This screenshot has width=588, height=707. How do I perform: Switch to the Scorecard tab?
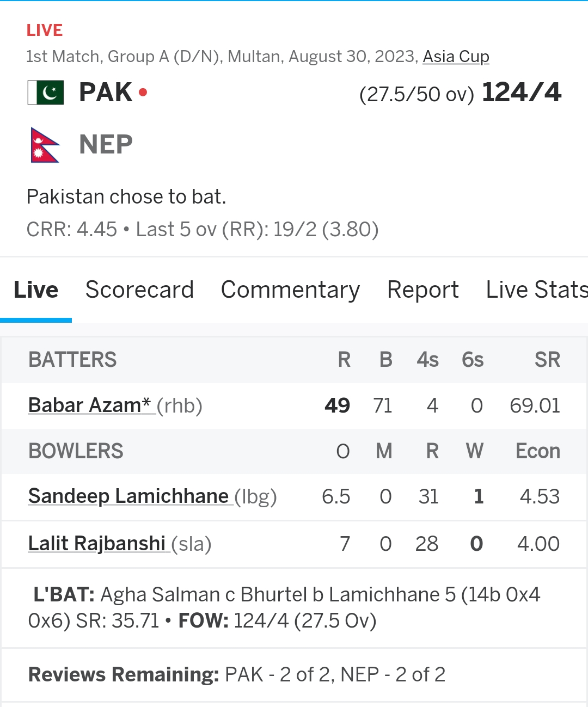tap(139, 290)
